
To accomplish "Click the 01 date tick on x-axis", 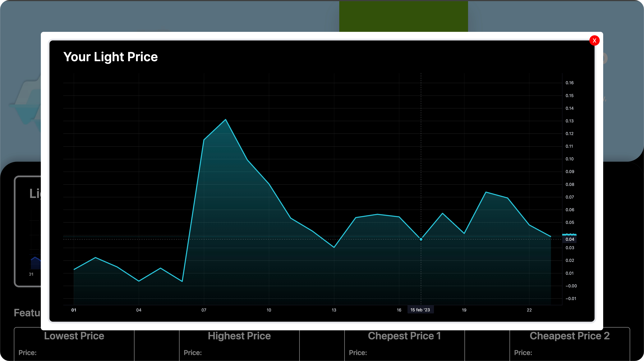I will 74,310.
